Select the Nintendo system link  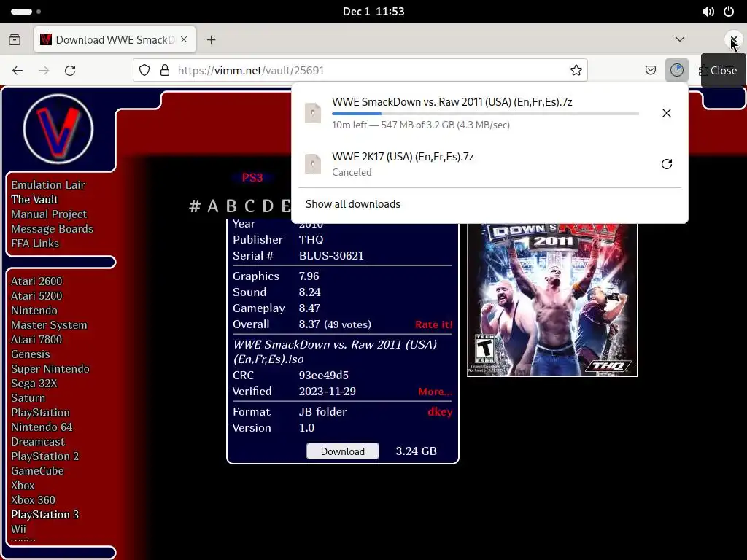point(34,311)
